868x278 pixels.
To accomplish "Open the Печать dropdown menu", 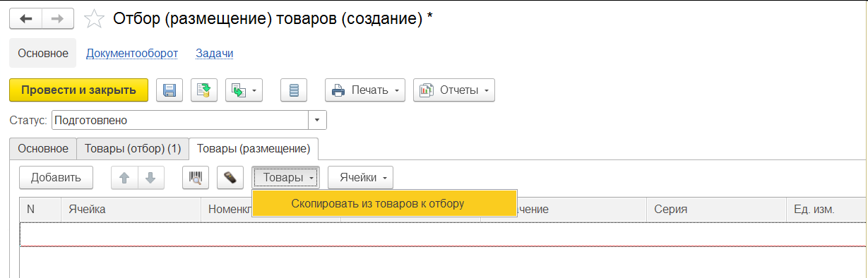I will pos(365,90).
